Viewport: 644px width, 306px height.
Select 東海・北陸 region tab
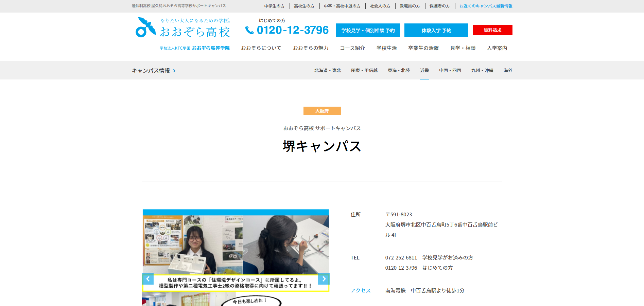coord(399,70)
